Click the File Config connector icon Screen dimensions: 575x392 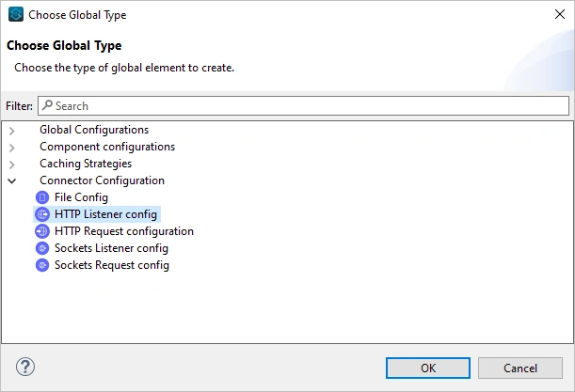tap(42, 197)
